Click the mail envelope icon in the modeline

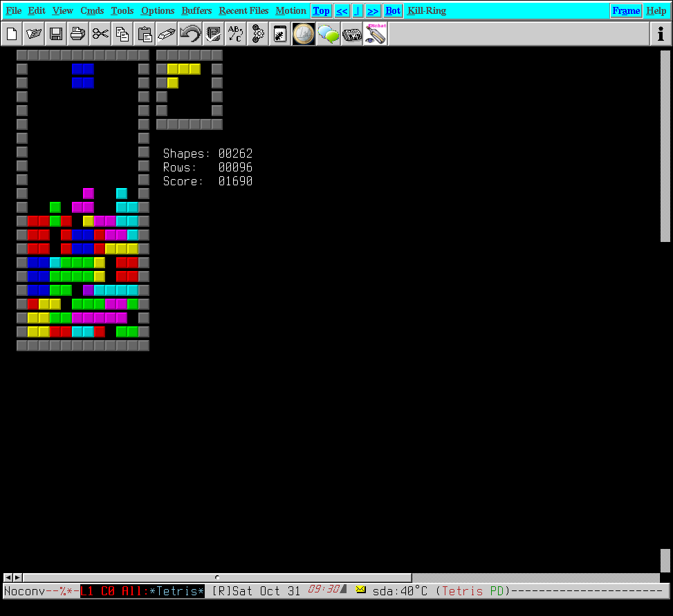(x=360, y=590)
